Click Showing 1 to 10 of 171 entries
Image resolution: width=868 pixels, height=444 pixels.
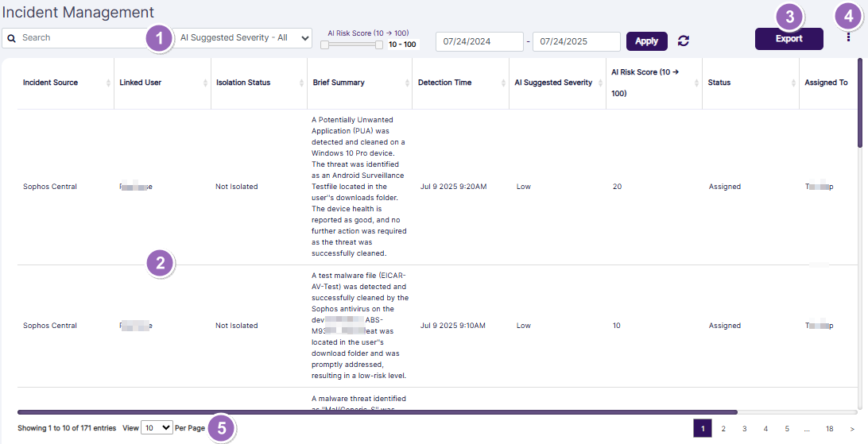coord(67,428)
